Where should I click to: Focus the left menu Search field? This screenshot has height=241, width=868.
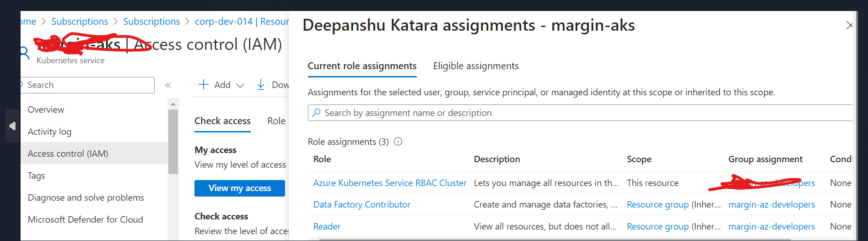coord(87,85)
